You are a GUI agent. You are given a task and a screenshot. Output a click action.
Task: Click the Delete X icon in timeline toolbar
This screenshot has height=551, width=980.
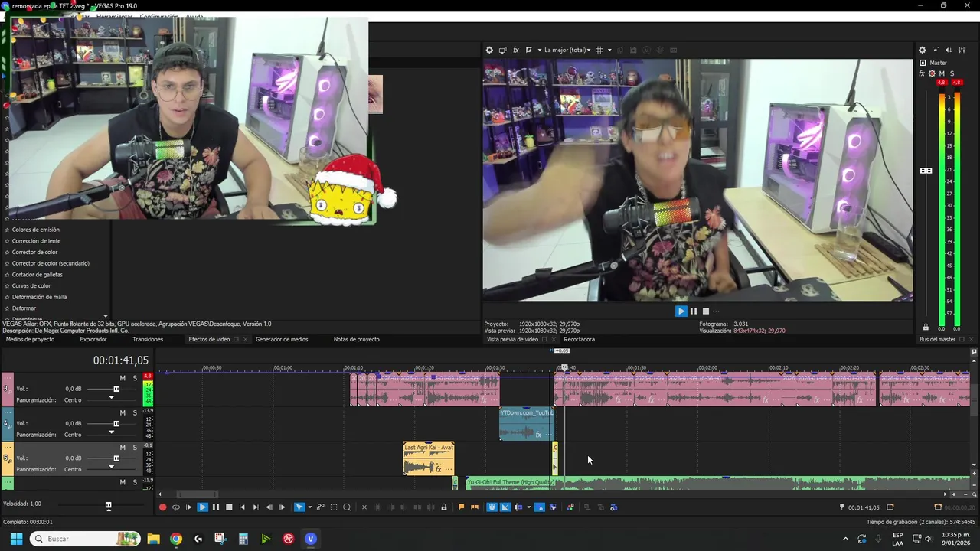(364, 507)
